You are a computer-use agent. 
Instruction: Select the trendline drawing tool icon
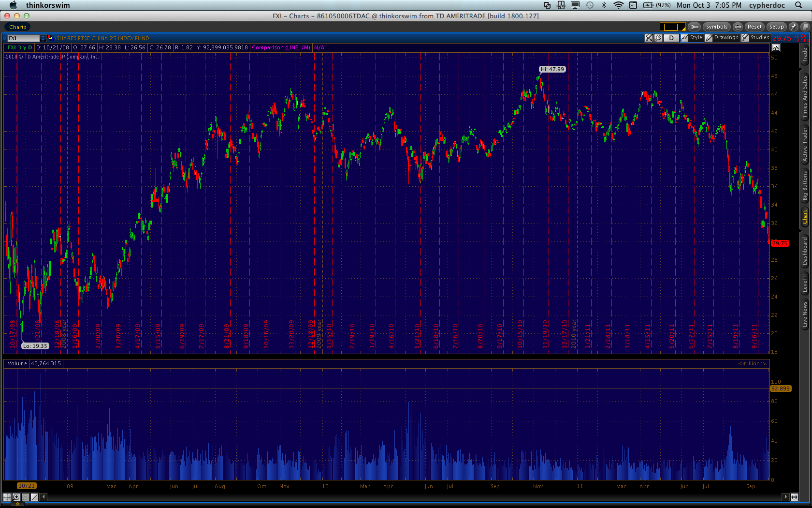(x=35, y=497)
